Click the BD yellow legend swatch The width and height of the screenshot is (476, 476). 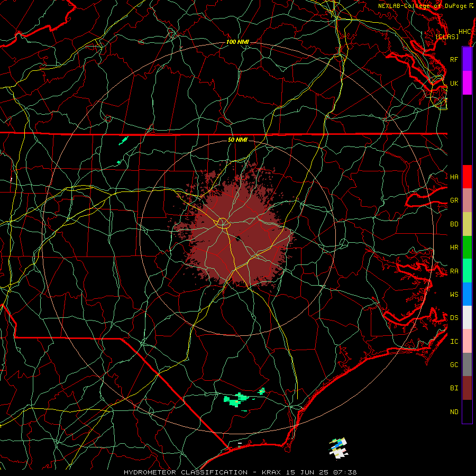467,224
